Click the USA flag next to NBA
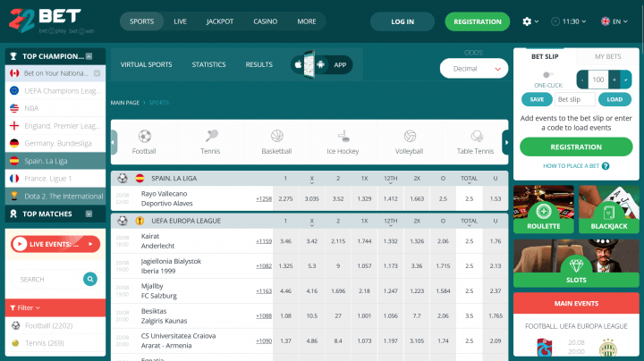Image resolution: width=644 pixels, height=361 pixels. 14,108
